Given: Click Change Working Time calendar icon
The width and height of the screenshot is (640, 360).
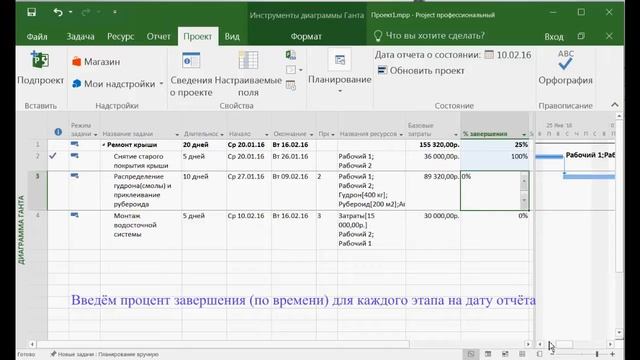Looking at the screenshot, I should pos(291,85).
